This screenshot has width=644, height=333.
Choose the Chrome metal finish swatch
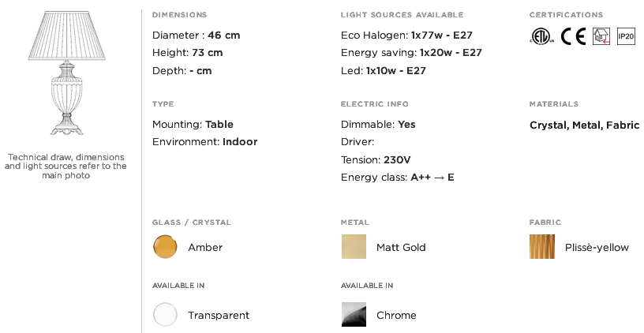(354, 315)
